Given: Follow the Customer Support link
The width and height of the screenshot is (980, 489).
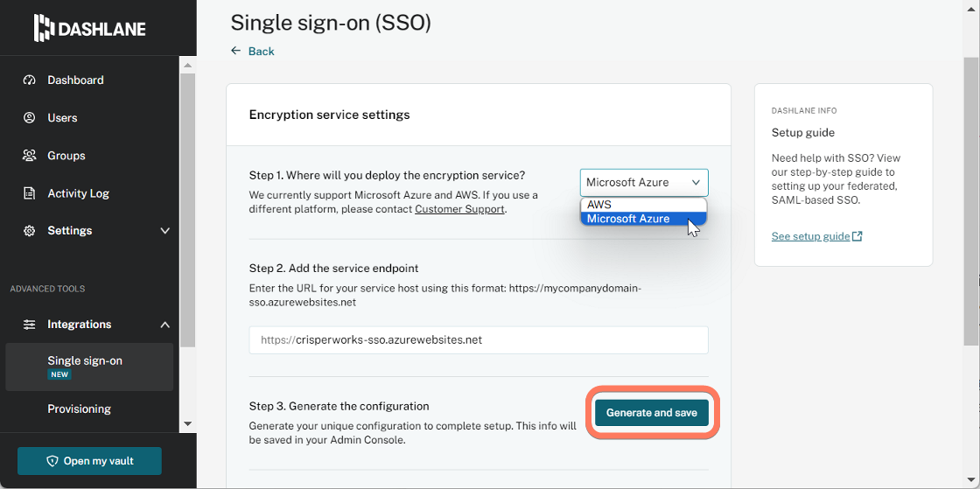Looking at the screenshot, I should [459, 208].
